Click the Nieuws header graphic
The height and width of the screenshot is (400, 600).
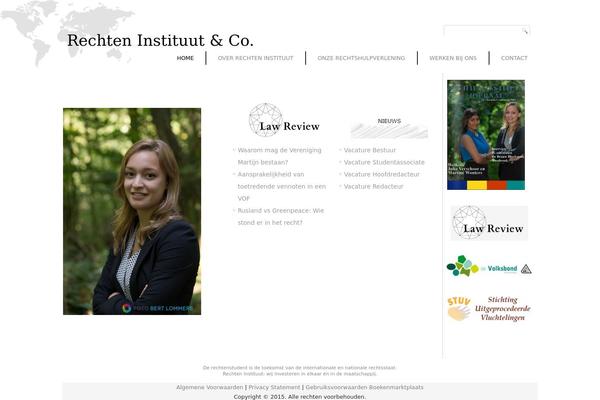tap(389, 127)
